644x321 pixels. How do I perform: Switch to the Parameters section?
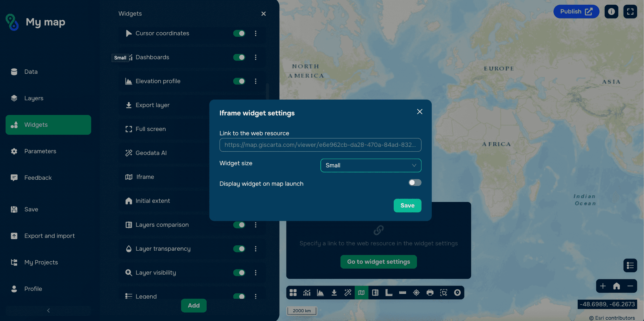[40, 151]
